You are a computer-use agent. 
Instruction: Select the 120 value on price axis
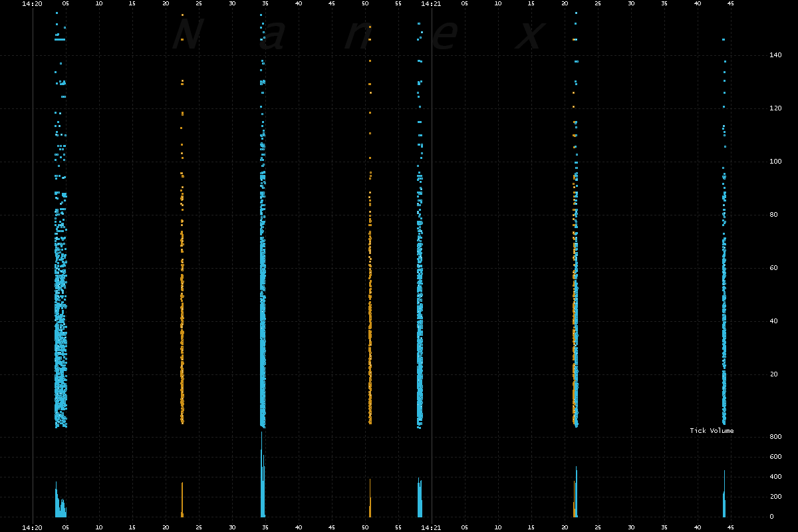click(x=775, y=108)
